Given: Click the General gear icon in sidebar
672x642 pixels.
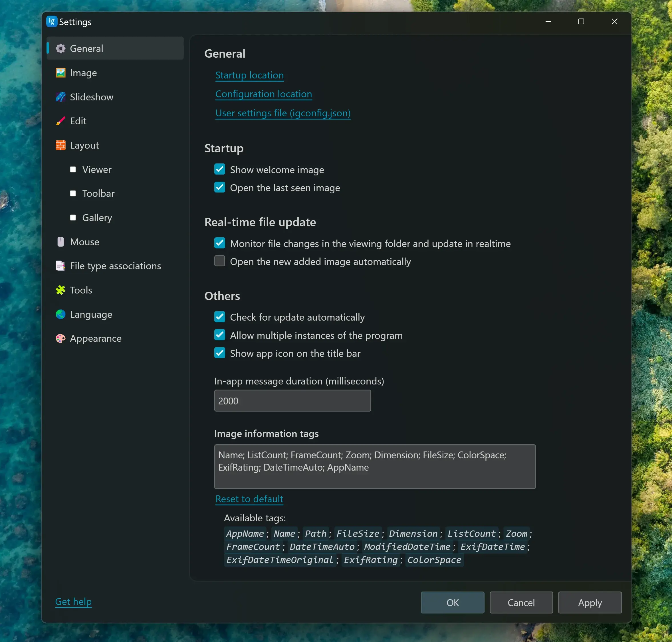Looking at the screenshot, I should tap(60, 48).
